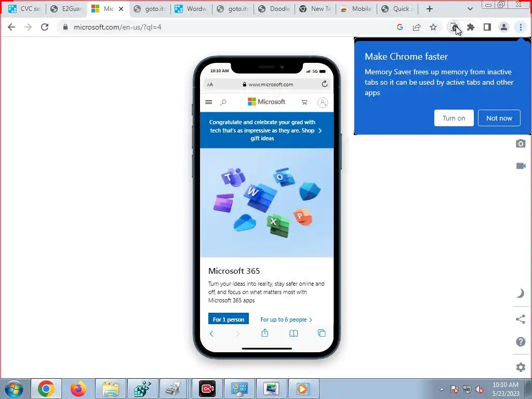Image resolution: width=532 pixels, height=399 pixels.
Task: Open simulator settings gear icon
Action: 521,367
